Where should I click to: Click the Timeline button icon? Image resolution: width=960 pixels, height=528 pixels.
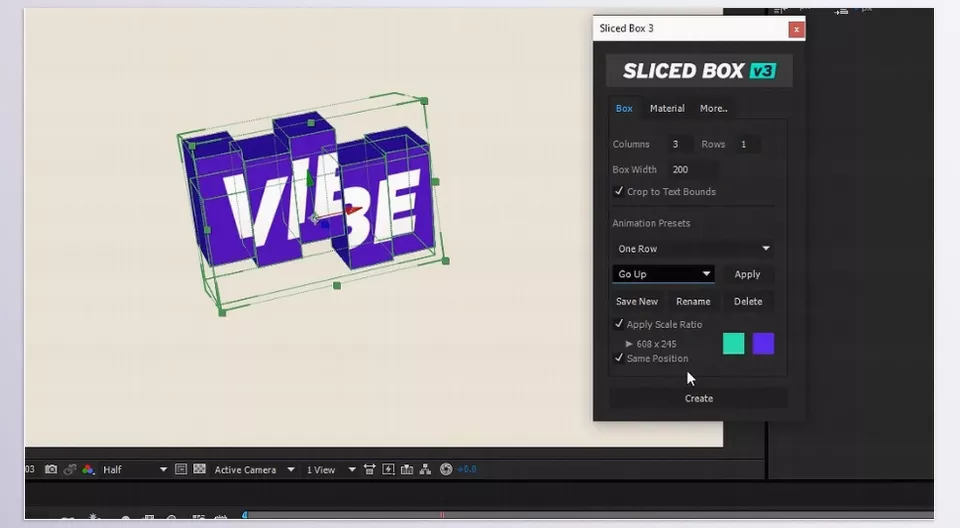[x=407, y=469]
